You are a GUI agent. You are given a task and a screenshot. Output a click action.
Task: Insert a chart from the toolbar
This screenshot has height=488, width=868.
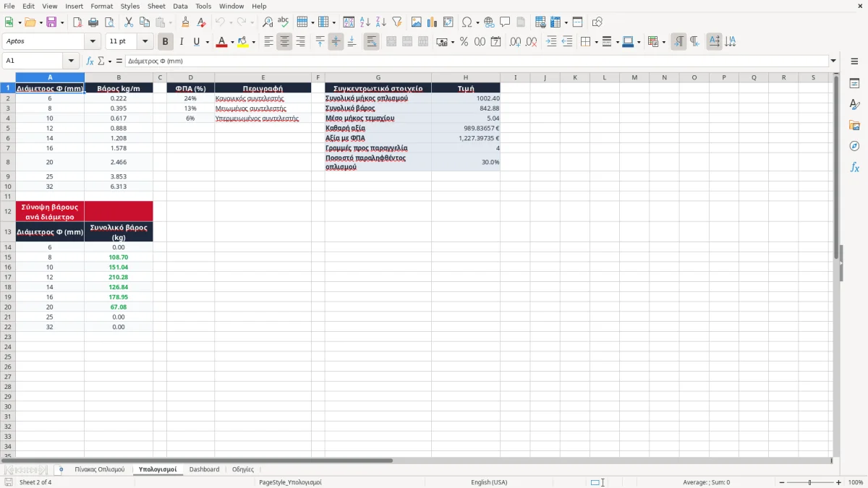[433, 22]
